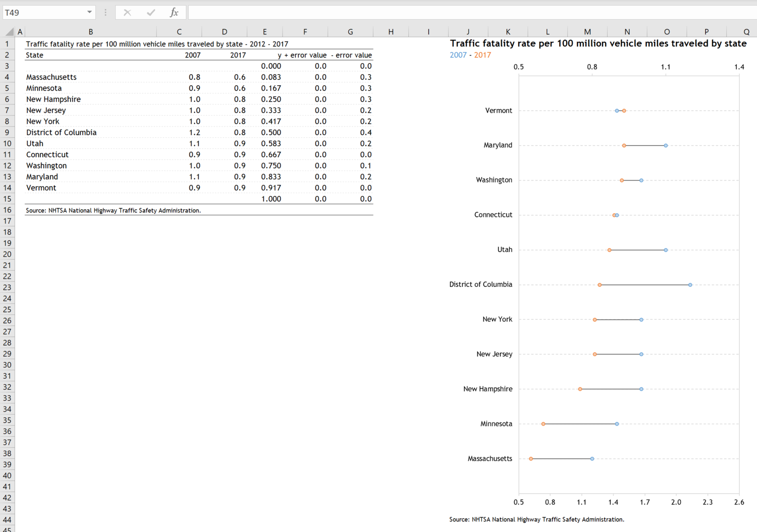
Task: Click the blue 2007 legend label
Action: coord(458,55)
